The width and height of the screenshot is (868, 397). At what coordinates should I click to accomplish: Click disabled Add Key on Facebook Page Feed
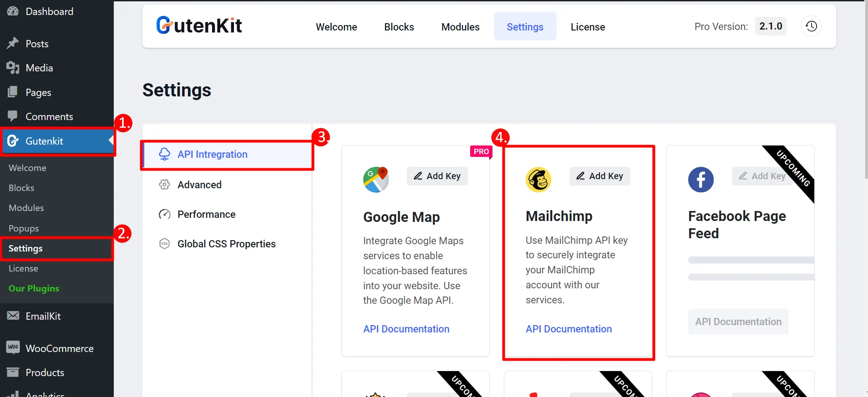[762, 176]
